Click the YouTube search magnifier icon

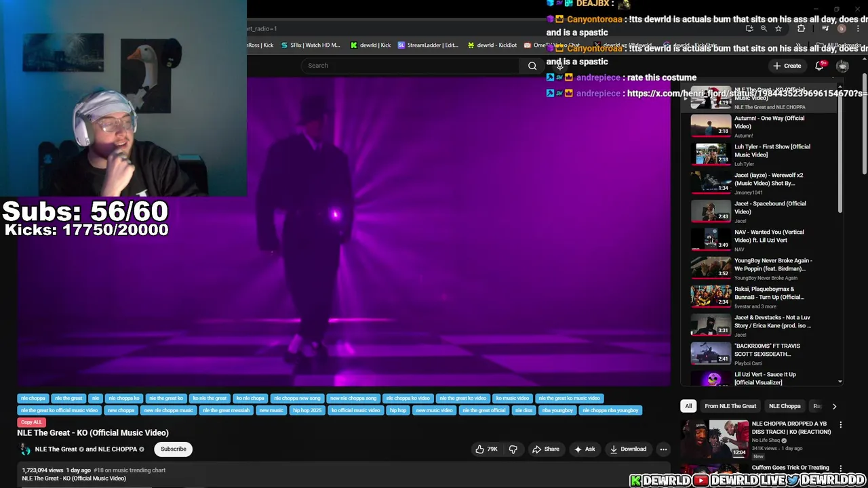(x=532, y=66)
